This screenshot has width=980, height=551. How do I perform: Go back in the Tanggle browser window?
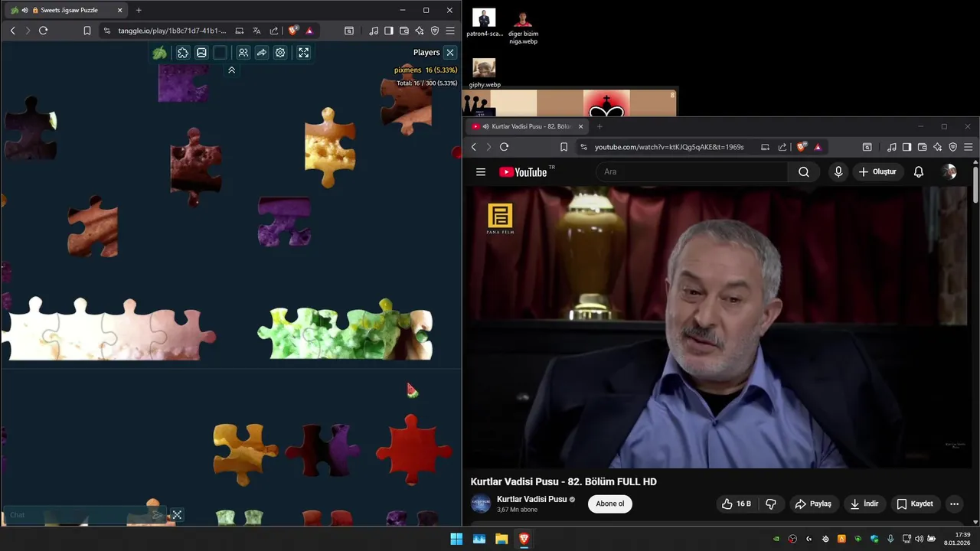(12, 31)
